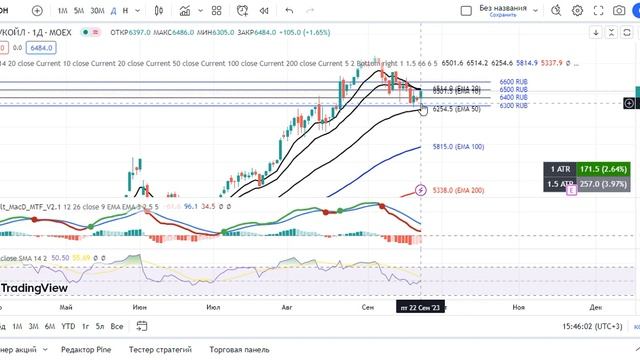The width and height of the screenshot is (640, 360).
Task: Select the 1M timeframe in top toolbar
Action: tap(62, 11)
